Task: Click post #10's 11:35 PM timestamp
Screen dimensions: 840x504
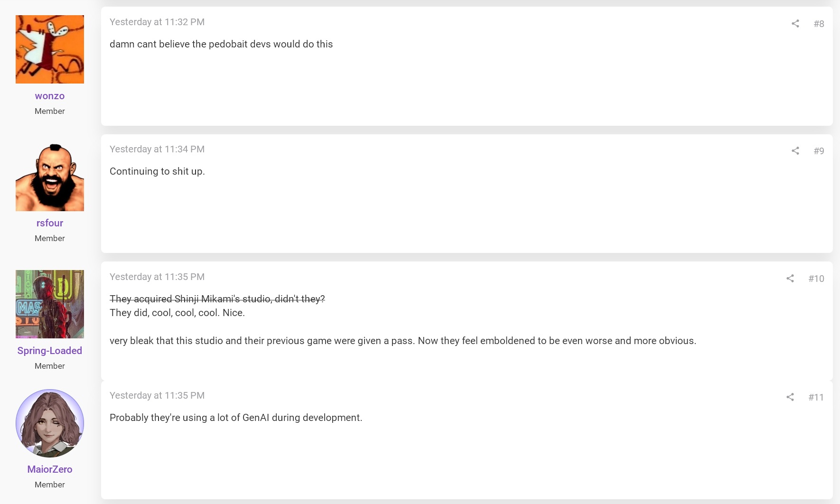Action: tap(157, 277)
